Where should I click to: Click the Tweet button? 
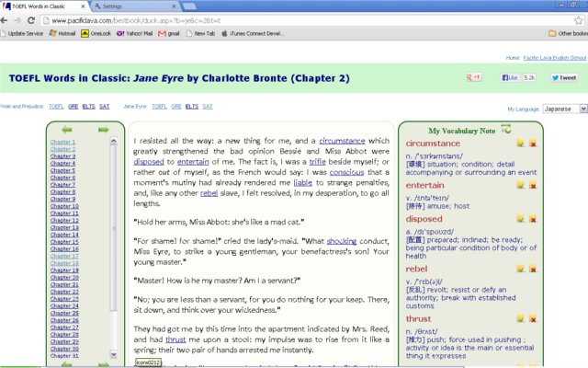564,77
